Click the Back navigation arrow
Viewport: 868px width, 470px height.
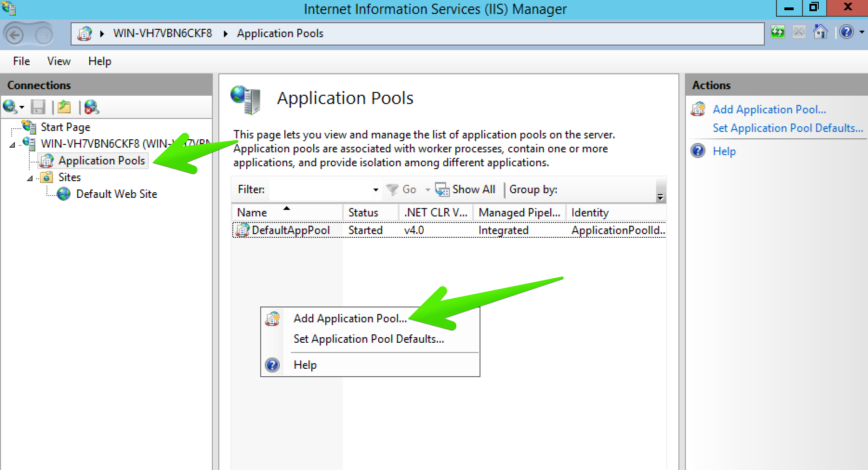(x=14, y=34)
